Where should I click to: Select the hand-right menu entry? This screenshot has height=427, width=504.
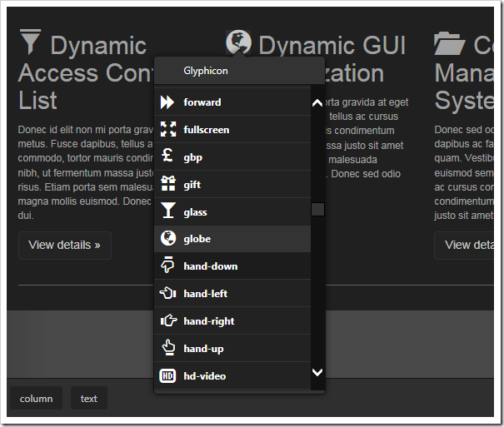208,321
